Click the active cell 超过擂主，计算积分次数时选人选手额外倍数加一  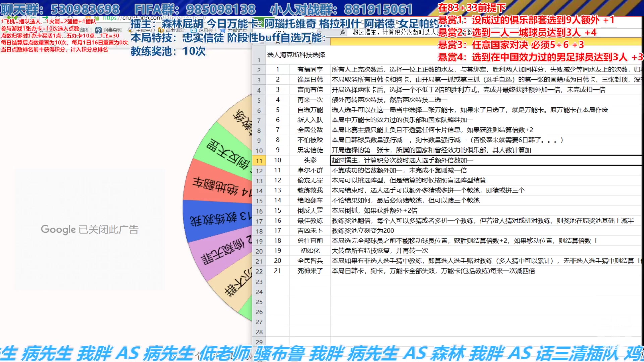485,160
